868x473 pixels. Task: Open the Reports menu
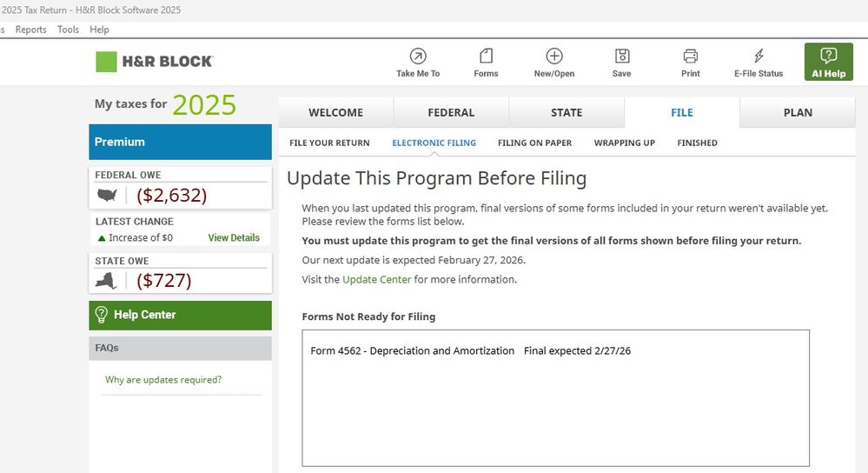click(x=31, y=30)
